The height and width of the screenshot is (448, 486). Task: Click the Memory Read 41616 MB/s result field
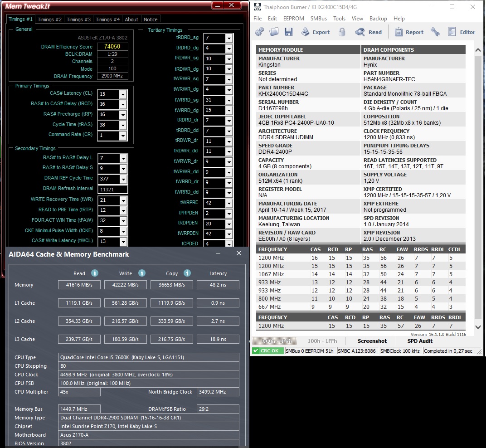(x=79, y=285)
